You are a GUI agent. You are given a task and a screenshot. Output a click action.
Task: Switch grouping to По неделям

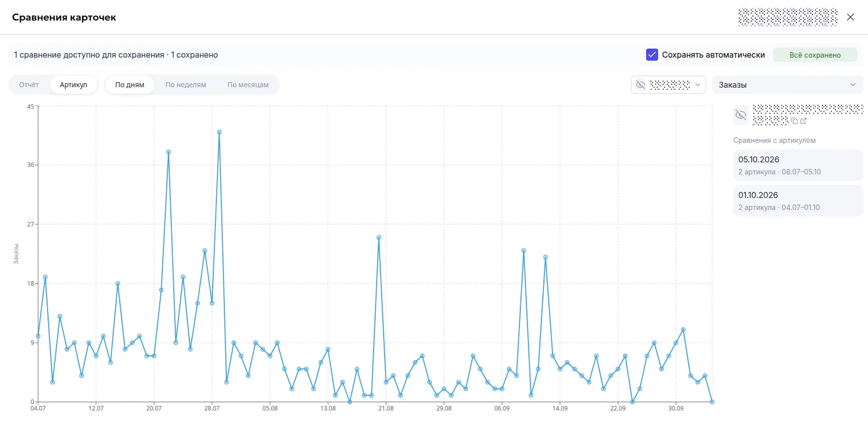pyautogui.click(x=186, y=85)
